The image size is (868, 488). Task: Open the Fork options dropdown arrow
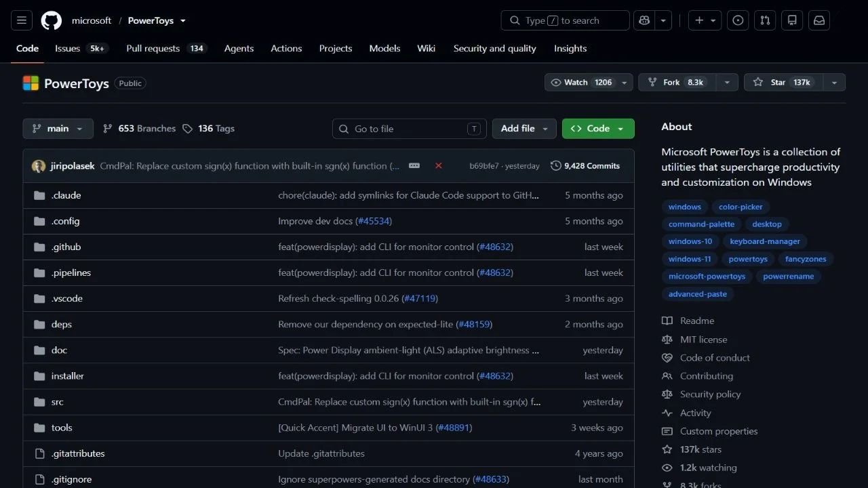tap(727, 82)
